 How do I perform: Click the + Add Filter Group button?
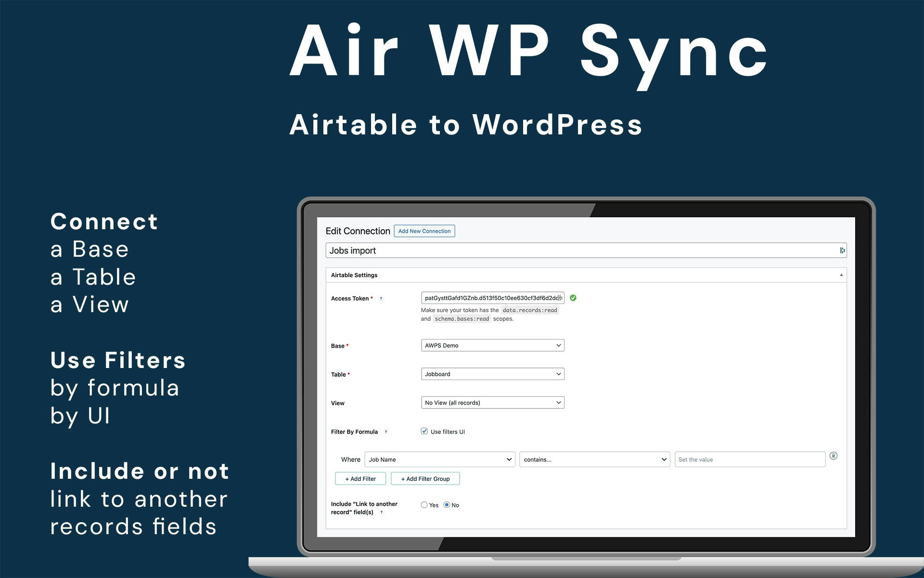(425, 479)
